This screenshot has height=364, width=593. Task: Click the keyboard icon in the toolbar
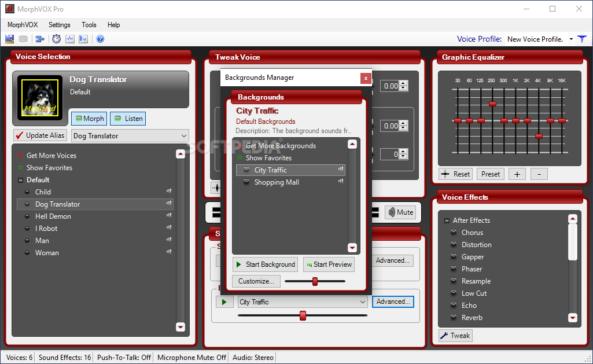click(23, 39)
